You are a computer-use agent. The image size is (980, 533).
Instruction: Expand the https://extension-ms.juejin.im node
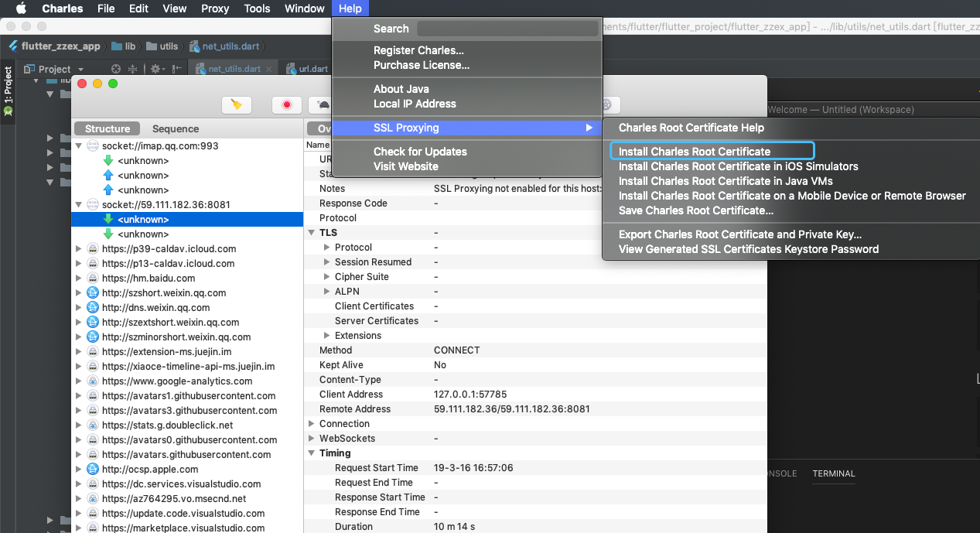click(79, 352)
